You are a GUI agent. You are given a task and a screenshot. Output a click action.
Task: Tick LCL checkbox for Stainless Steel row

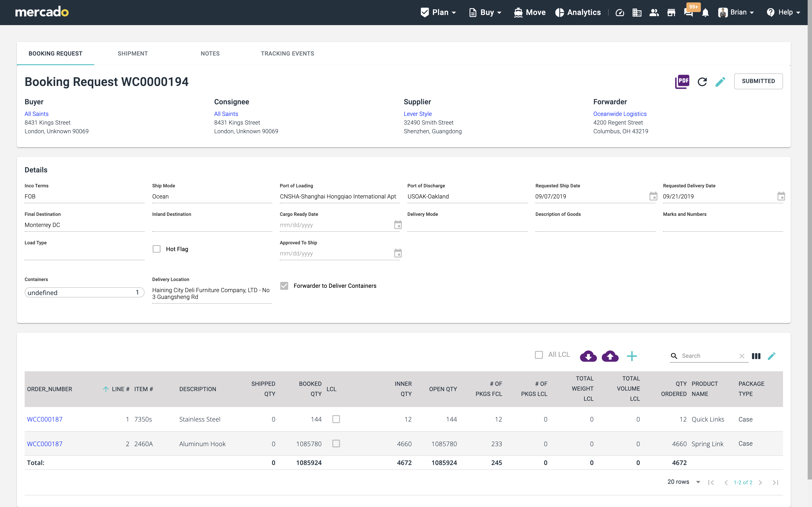(x=336, y=419)
